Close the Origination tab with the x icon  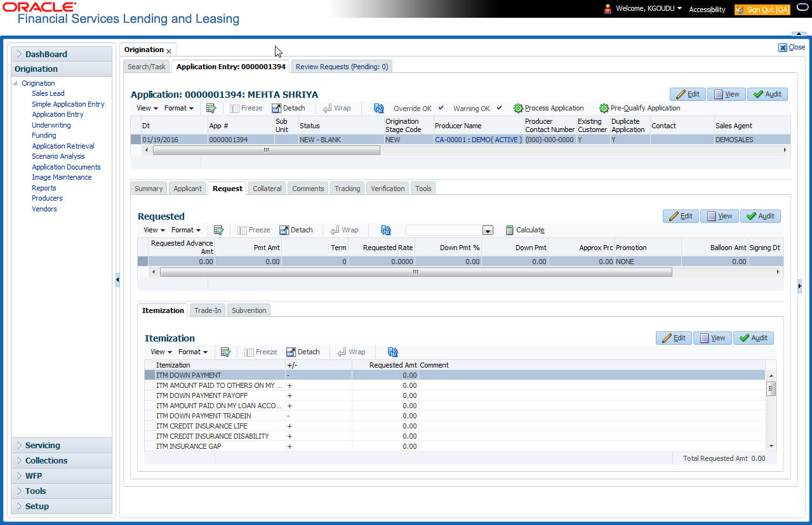169,50
